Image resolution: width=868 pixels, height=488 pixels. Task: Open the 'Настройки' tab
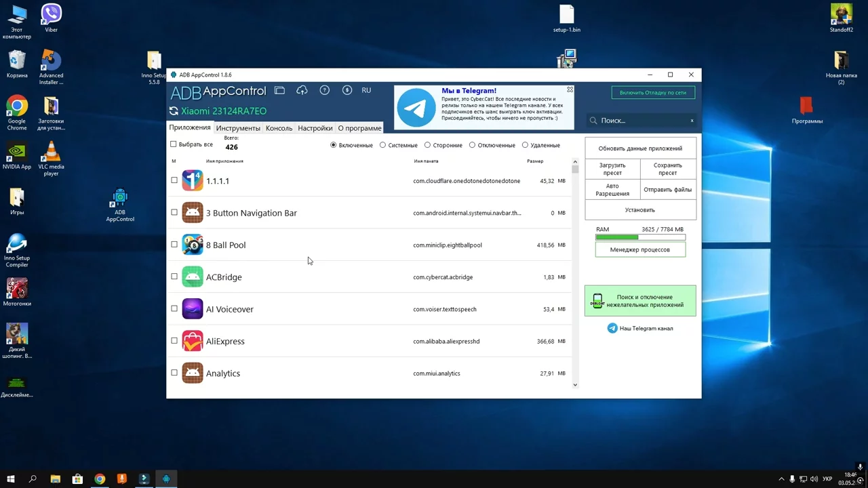point(315,128)
